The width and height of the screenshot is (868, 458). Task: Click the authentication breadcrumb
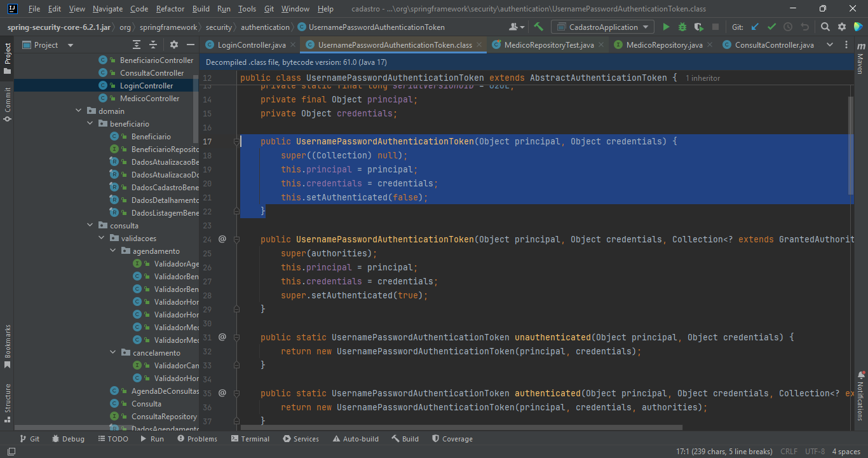(265, 27)
